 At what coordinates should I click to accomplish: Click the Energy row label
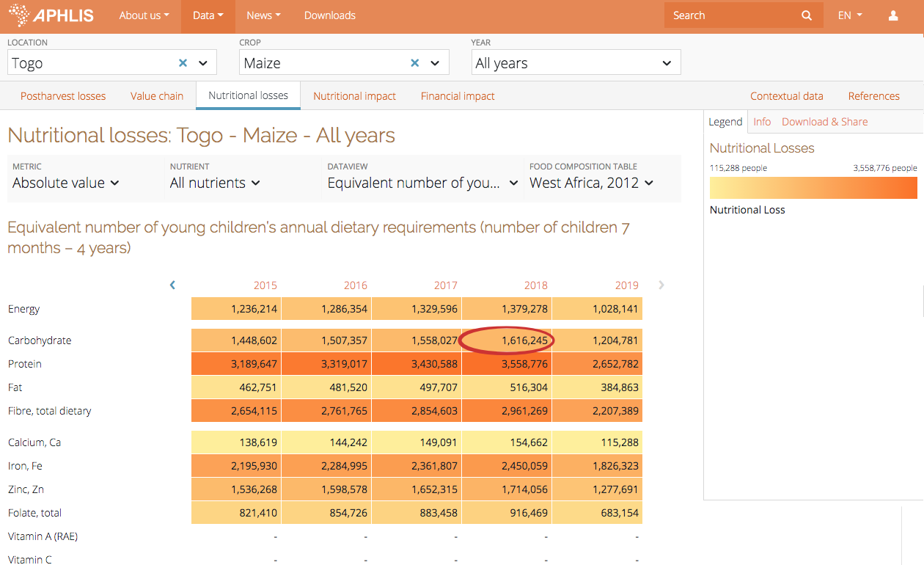[23, 309]
